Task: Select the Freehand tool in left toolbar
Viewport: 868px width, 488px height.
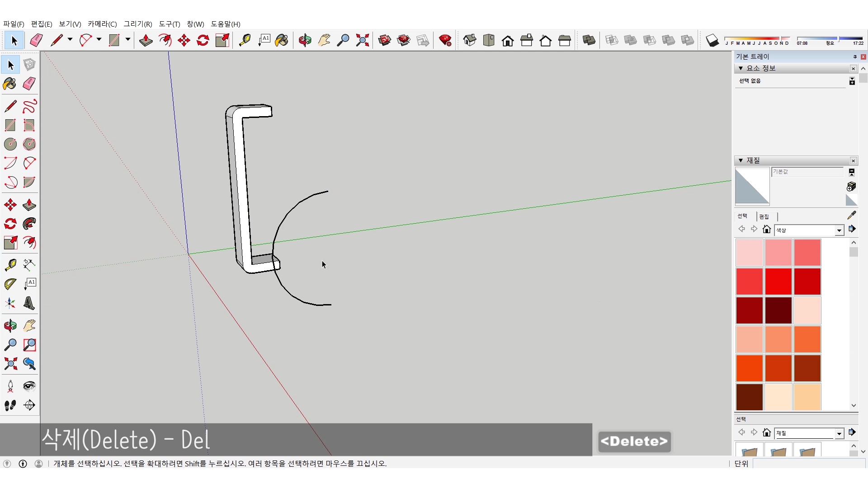Action: [x=29, y=106]
